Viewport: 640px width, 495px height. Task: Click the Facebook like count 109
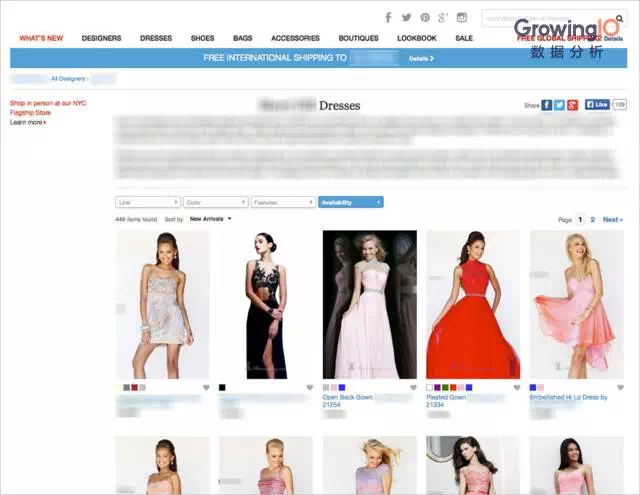coord(620,104)
